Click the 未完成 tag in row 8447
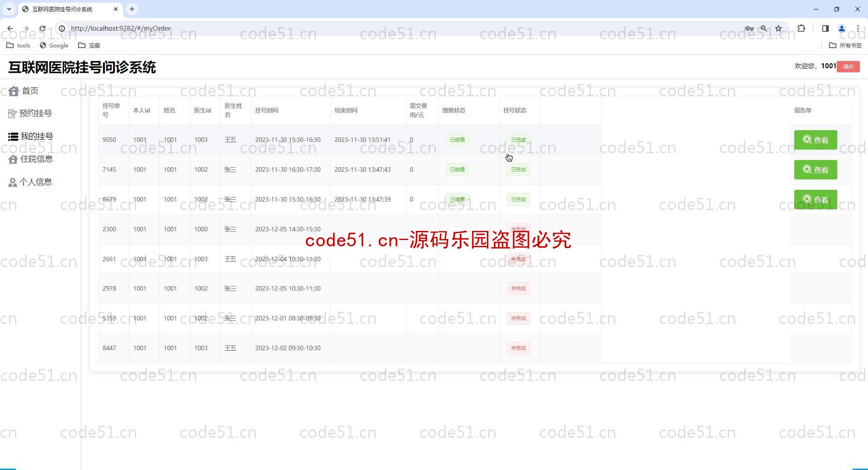The width and height of the screenshot is (868, 470). [519, 348]
